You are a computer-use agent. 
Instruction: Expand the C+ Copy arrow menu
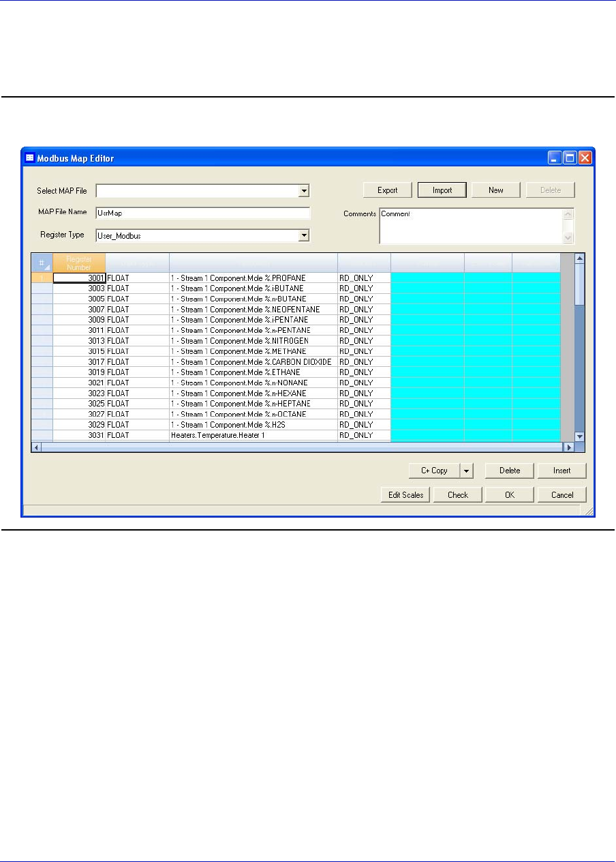[x=467, y=471]
